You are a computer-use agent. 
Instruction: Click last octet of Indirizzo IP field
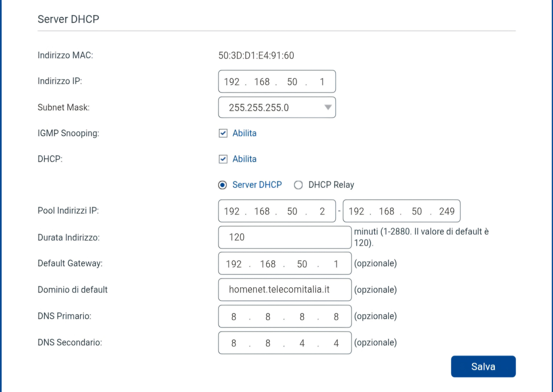(x=322, y=82)
